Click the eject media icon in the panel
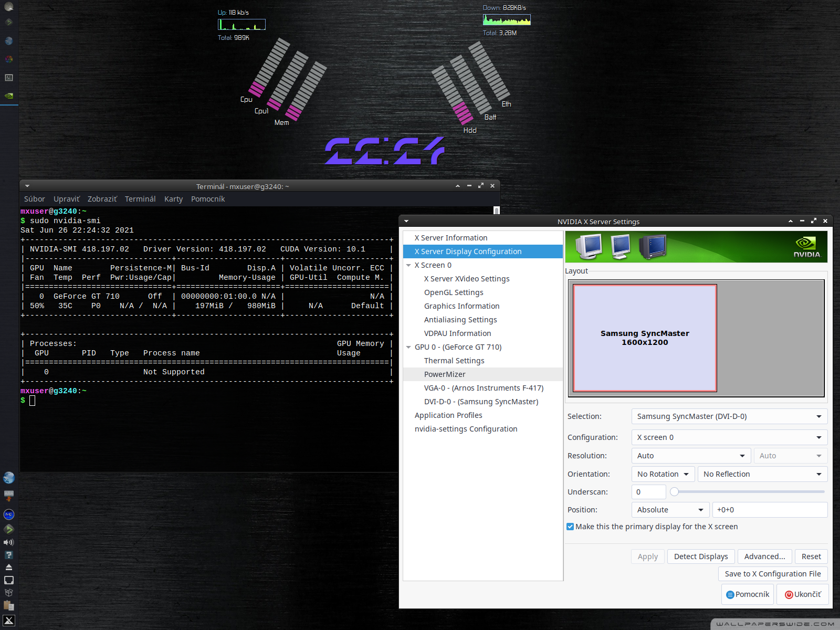This screenshot has height=630, width=840. click(9, 567)
